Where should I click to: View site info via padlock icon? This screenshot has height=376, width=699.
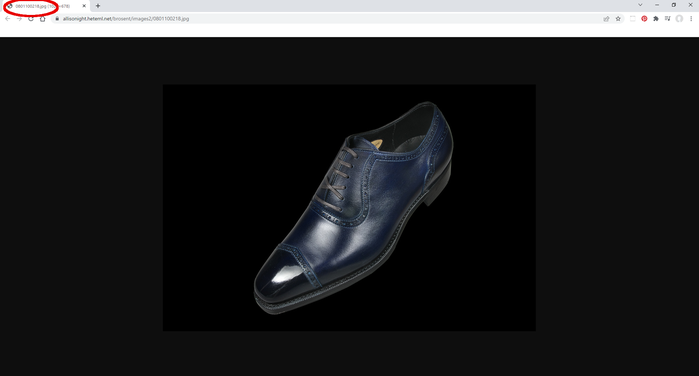(x=57, y=19)
